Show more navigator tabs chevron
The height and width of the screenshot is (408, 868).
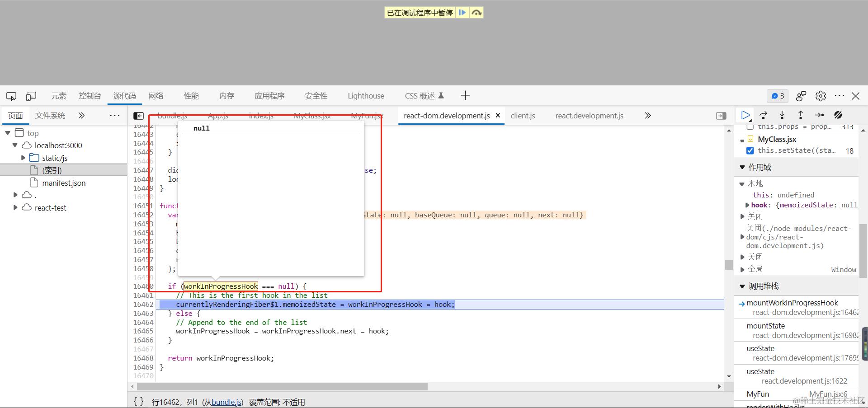[x=81, y=116]
